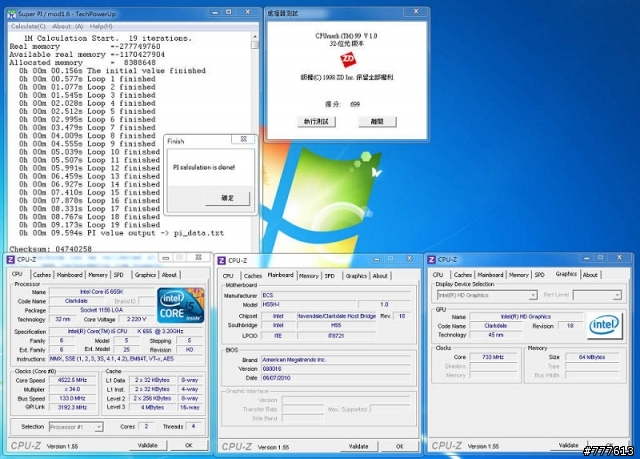Click the Clarkdale code name in left CPU-Z
Screen dimensions: 640x459
click(76, 301)
